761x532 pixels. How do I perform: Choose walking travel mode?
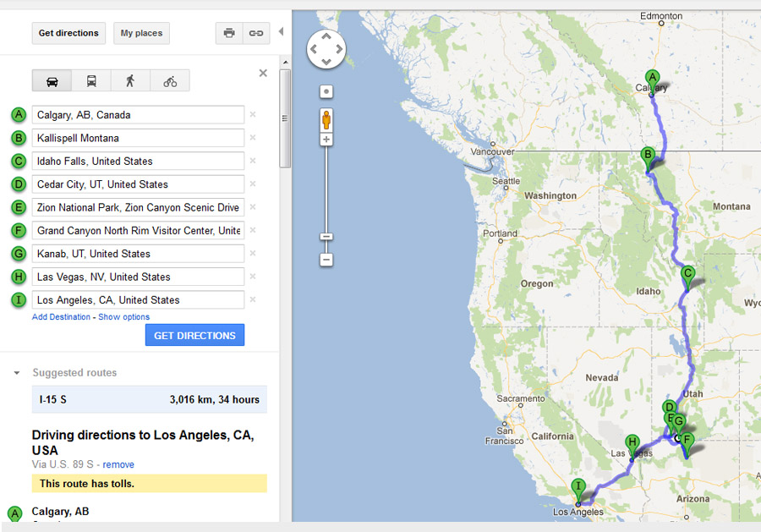point(130,81)
